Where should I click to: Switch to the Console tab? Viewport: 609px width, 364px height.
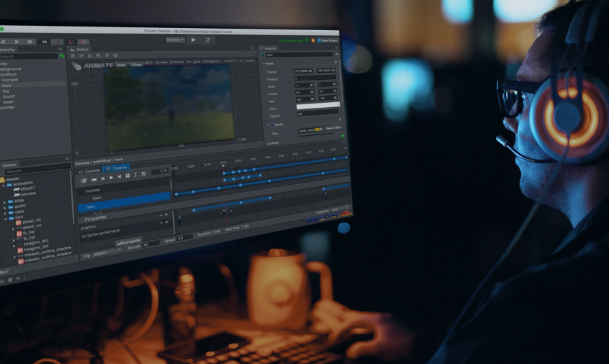[90, 171]
